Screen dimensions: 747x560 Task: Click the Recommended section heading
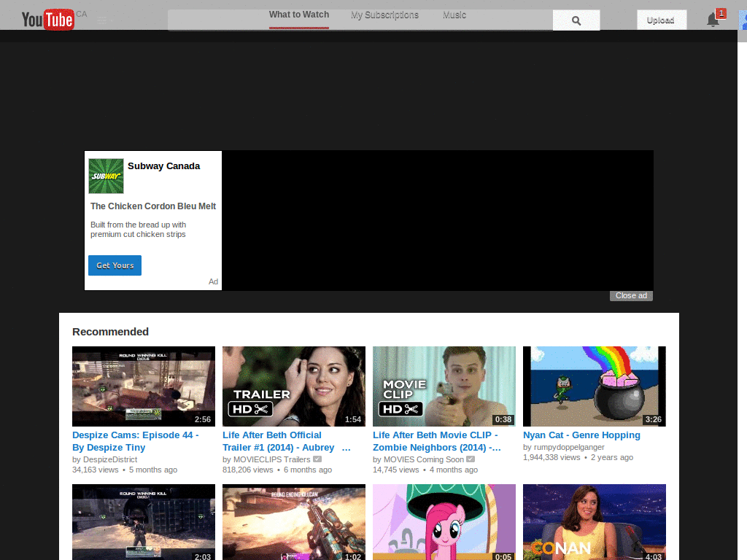pyautogui.click(x=111, y=332)
